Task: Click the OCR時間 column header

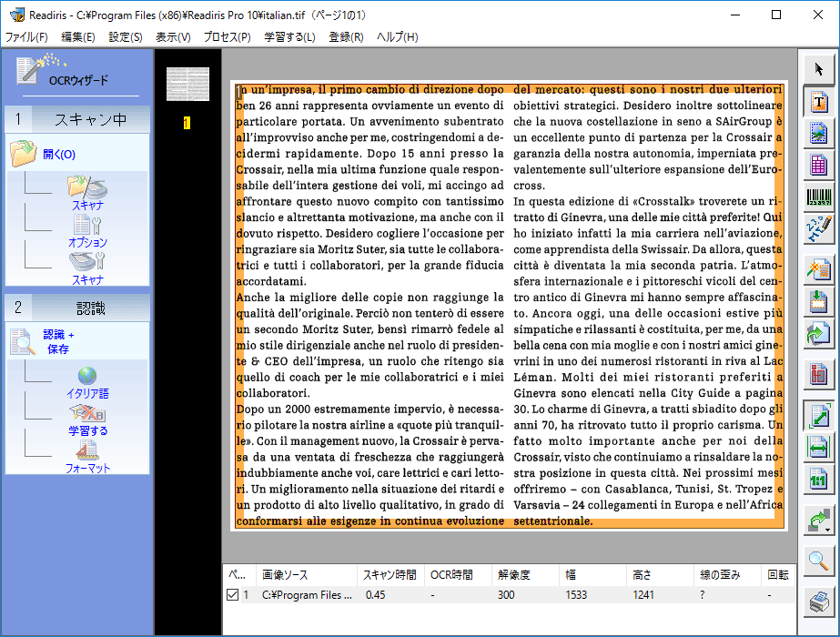Action: pyautogui.click(x=458, y=575)
